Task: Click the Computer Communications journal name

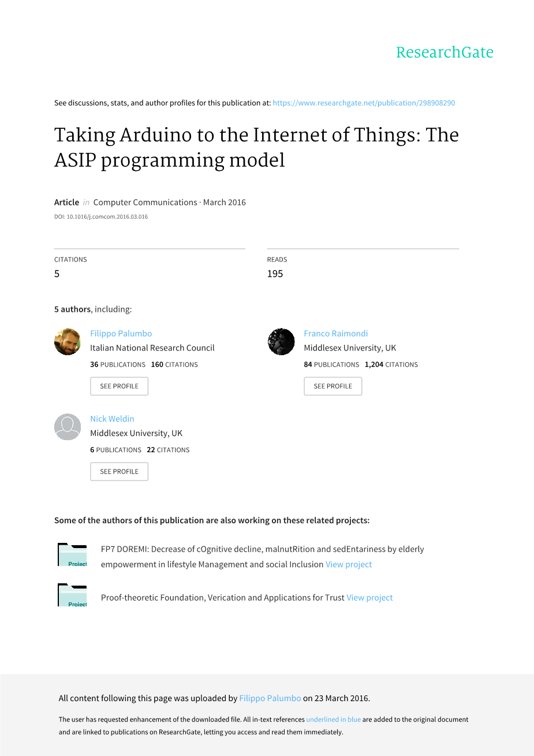Action: (145, 203)
